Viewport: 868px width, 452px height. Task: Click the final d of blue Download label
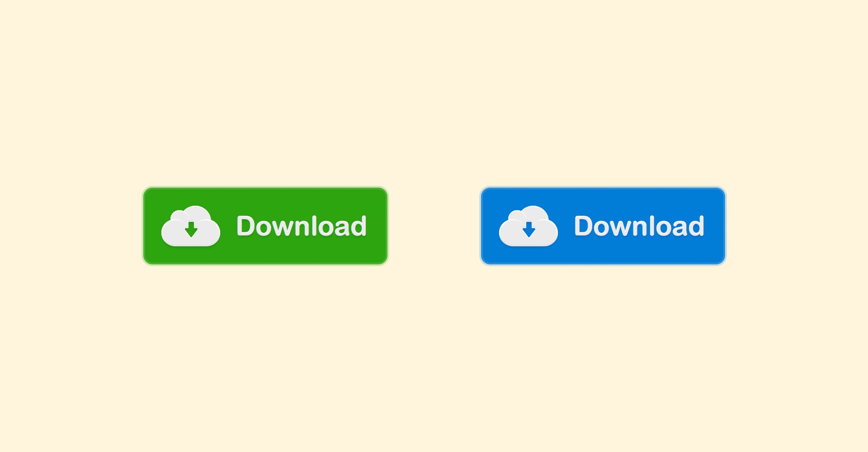tap(696, 226)
